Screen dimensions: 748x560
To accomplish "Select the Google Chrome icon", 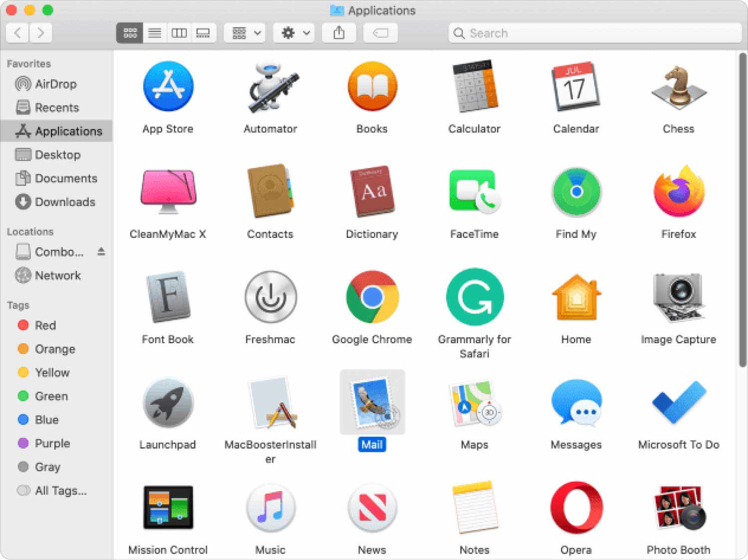I will 372,297.
